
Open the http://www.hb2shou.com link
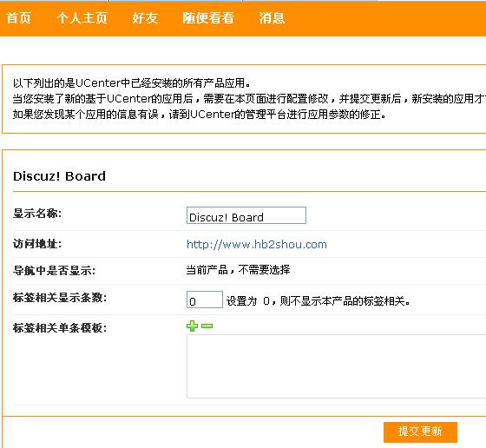tap(257, 245)
